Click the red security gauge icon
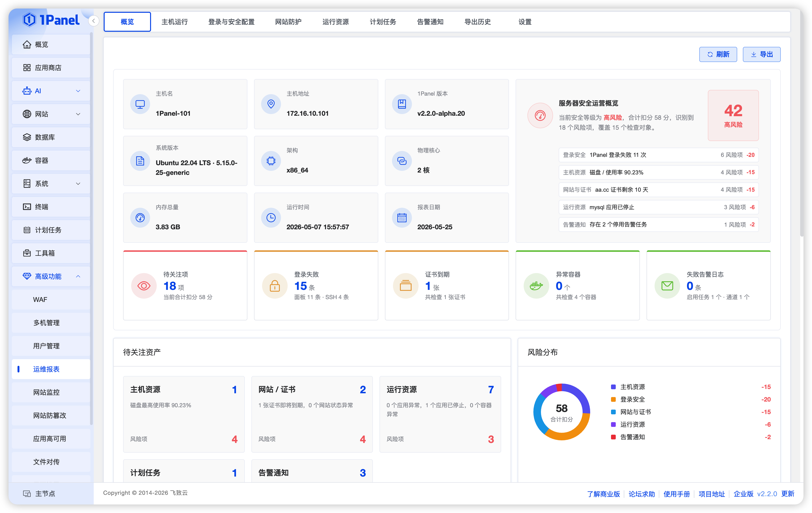 540,115
